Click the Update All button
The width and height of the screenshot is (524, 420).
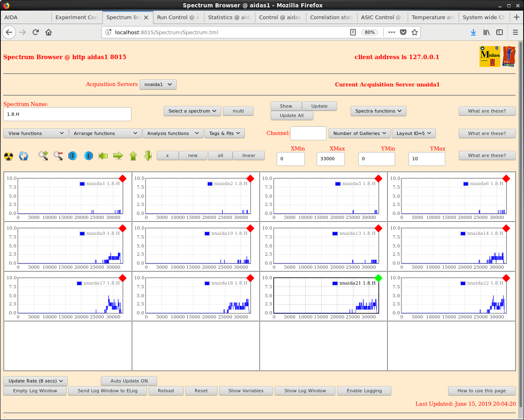click(x=292, y=115)
